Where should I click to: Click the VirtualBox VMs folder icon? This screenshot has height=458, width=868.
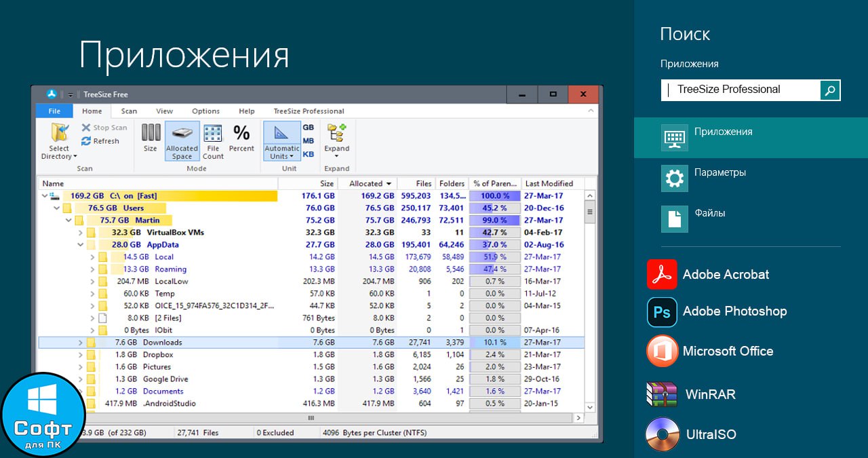point(91,233)
